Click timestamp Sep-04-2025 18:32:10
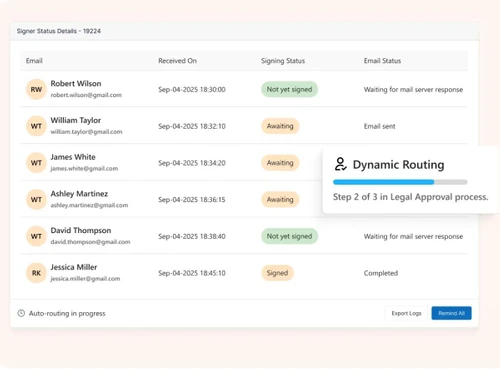This screenshot has height=375, width=500. [x=192, y=126]
